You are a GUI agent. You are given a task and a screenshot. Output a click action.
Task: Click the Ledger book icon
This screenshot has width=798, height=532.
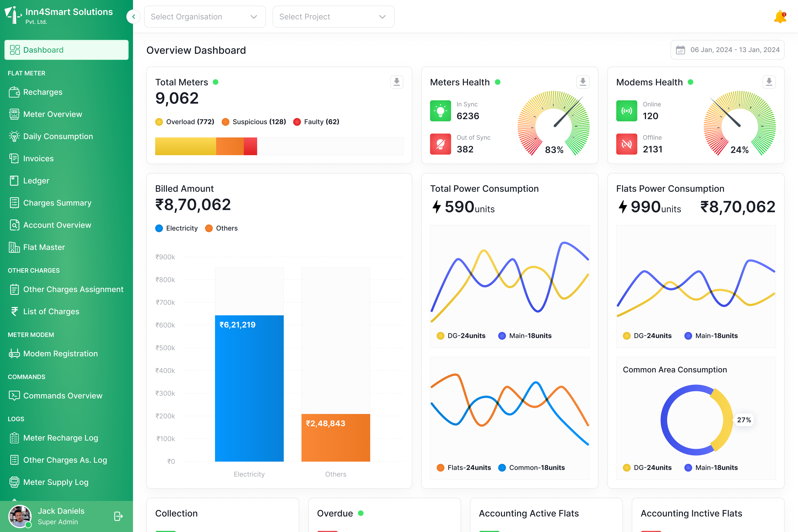coord(14,181)
